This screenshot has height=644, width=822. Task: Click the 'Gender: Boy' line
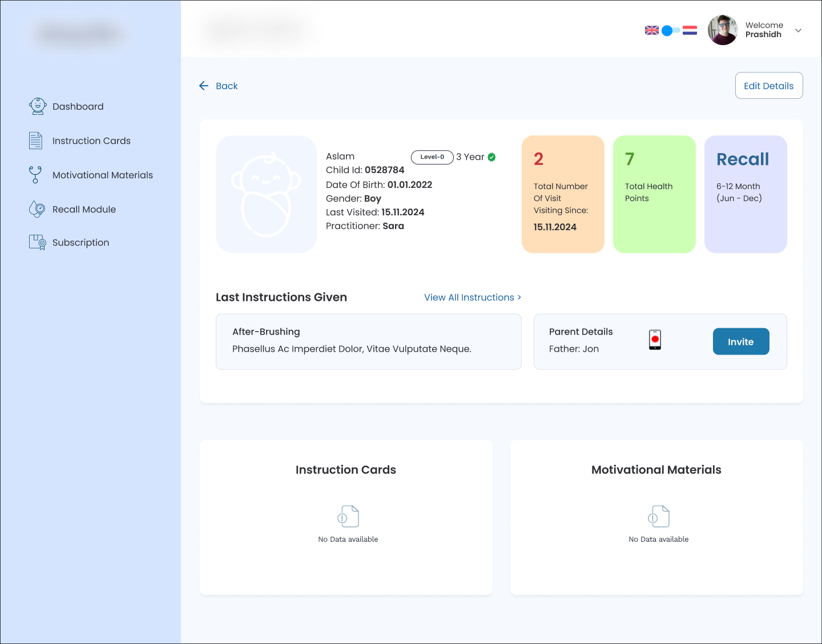(353, 199)
